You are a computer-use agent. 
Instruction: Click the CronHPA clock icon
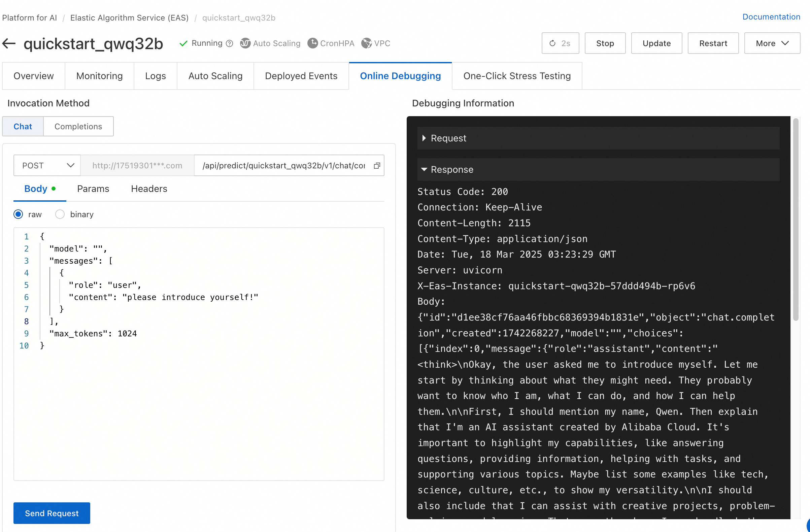pos(312,43)
